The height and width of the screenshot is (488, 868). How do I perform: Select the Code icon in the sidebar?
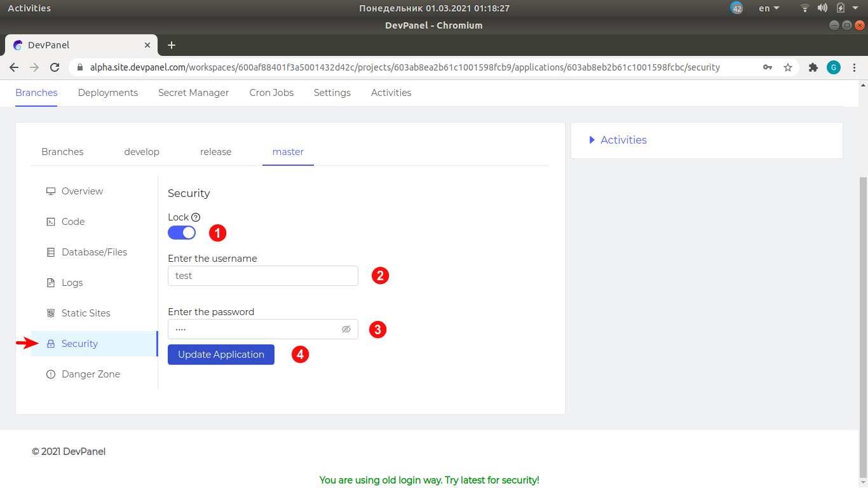point(72,221)
